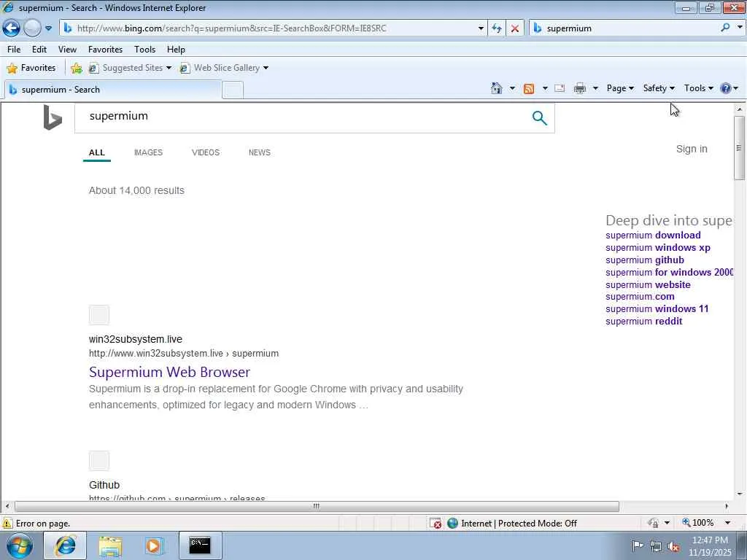
Task: Open the Tools menu in menu bar
Action: pos(145,49)
